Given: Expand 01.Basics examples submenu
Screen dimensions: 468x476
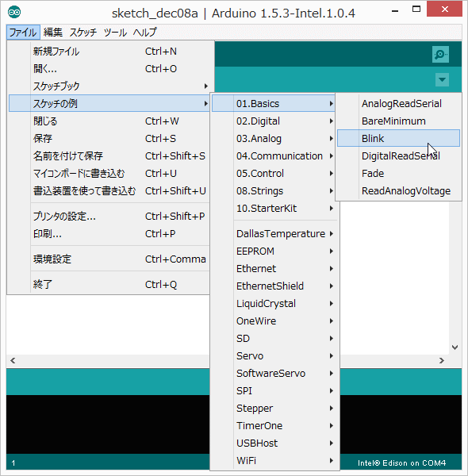Looking at the screenshot, I should click(274, 103).
